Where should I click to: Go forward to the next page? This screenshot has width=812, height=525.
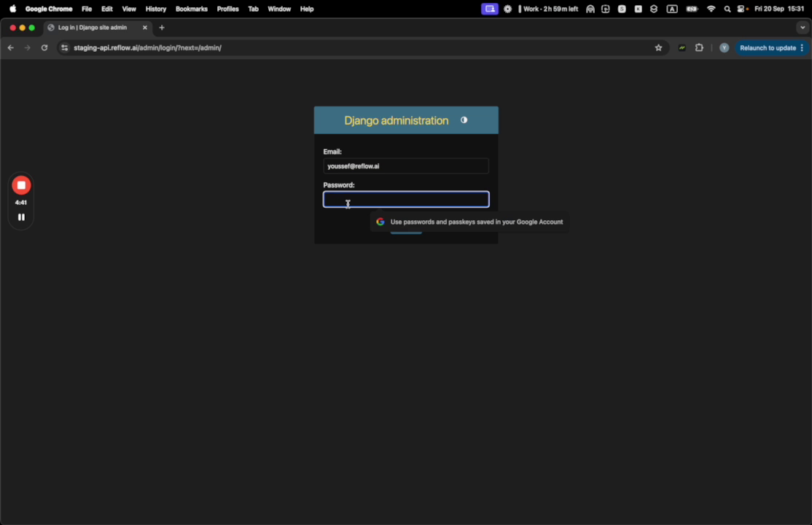point(28,47)
